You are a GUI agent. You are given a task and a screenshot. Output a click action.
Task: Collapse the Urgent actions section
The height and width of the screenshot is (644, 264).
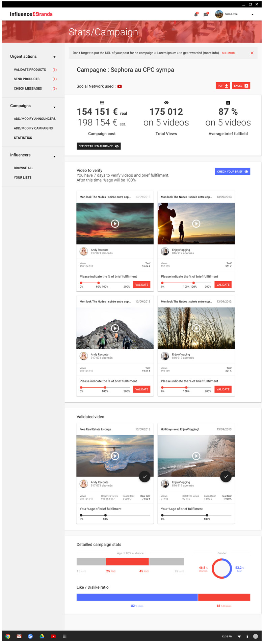pyautogui.click(x=54, y=57)
